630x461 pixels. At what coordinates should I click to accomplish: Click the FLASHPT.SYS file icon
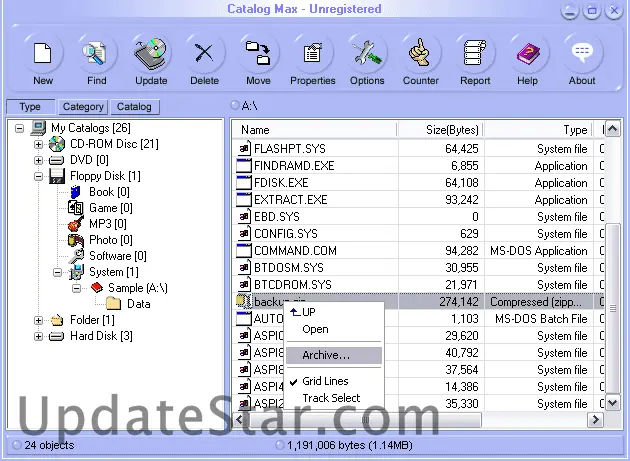tap(243, 149)
